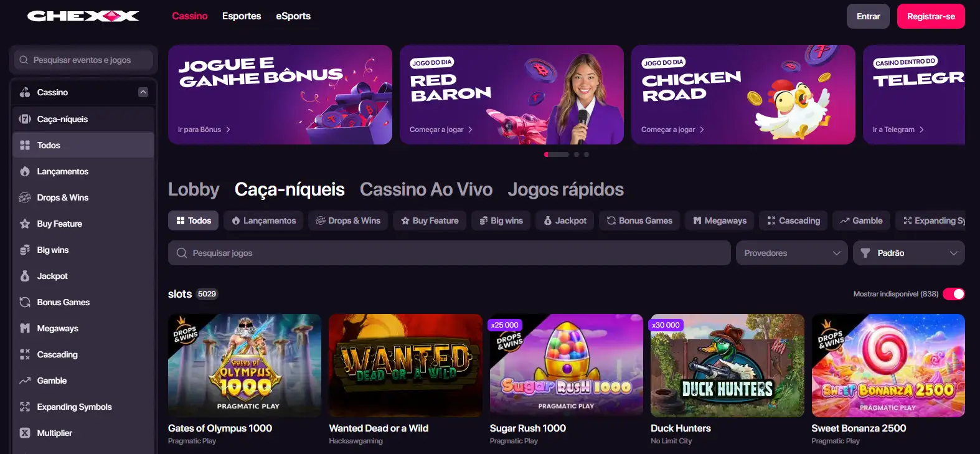The image size is (980, 454).
Task: Click Começar a jogar on Red Baron banner
Action: [x=441, y=130]
